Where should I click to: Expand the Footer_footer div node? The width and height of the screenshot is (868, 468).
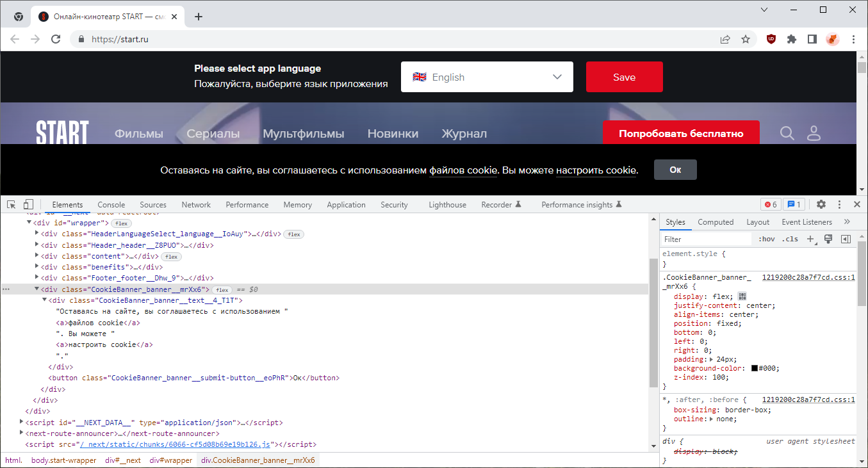tap(37, 277)
